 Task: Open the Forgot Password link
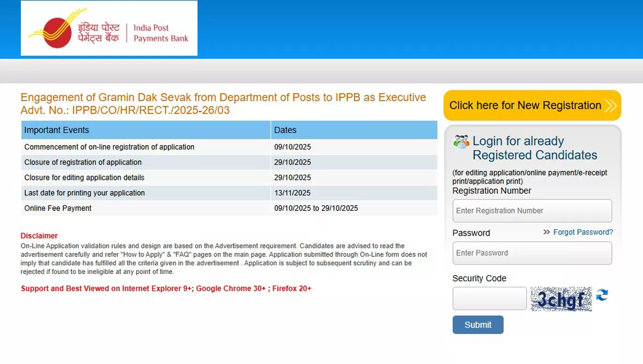pyautogui.click(x=583, y=232)
